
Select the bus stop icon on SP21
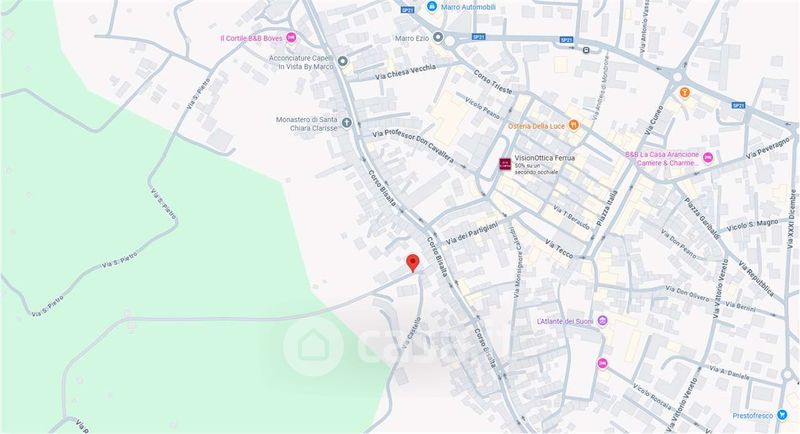point(586,49)
